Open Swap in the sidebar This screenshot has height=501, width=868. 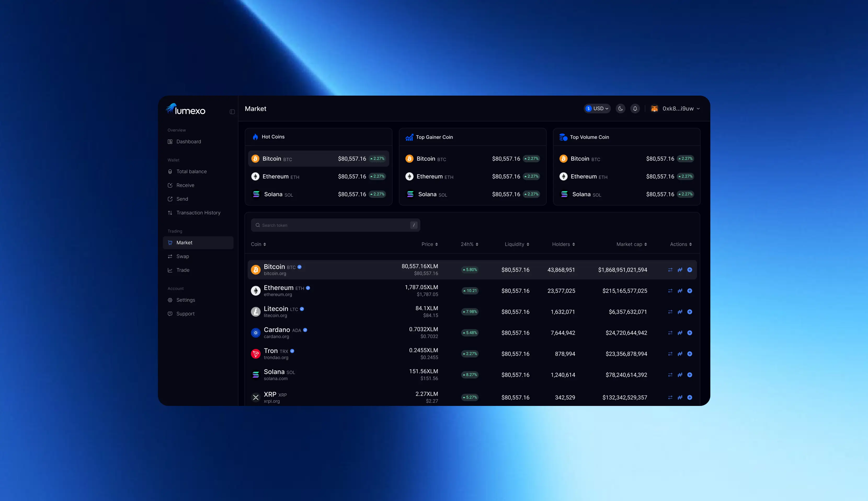(x=182, y=256)
